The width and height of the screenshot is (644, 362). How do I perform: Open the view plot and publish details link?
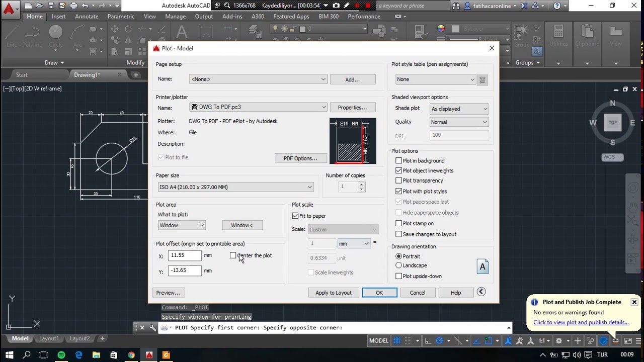[581, 322]
